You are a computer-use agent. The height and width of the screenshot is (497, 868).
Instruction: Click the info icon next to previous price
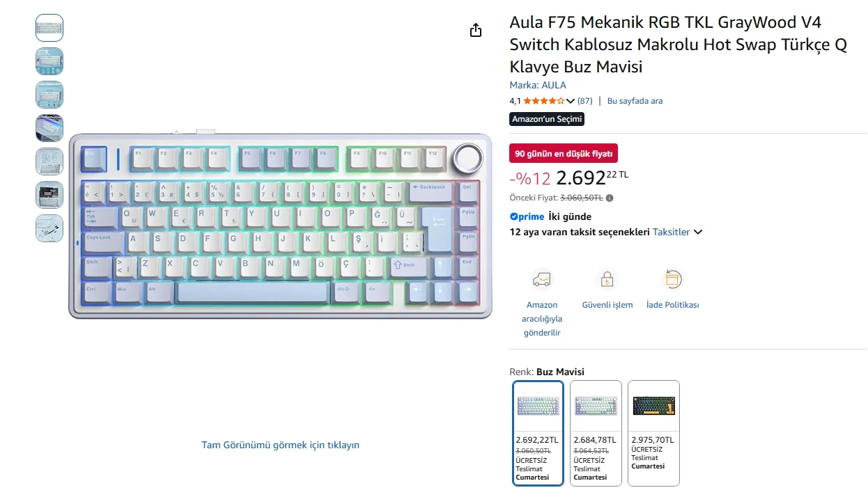pos(610,198)
